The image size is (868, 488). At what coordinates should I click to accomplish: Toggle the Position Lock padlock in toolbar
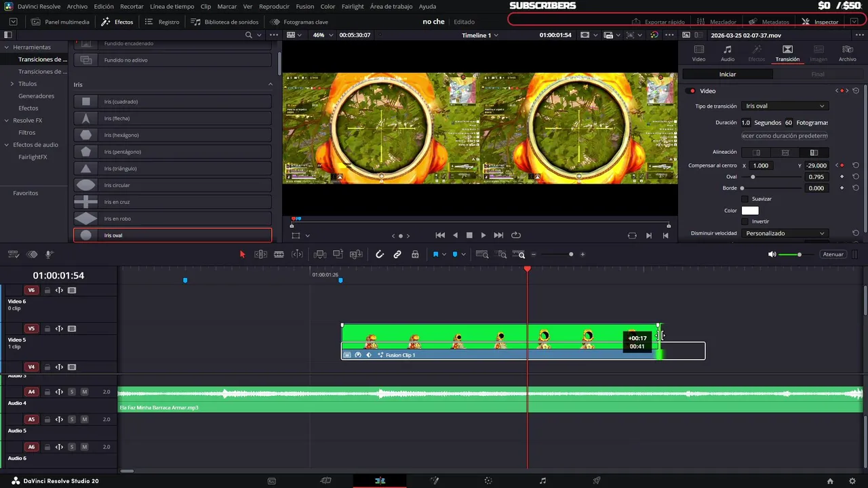[415, 254]
